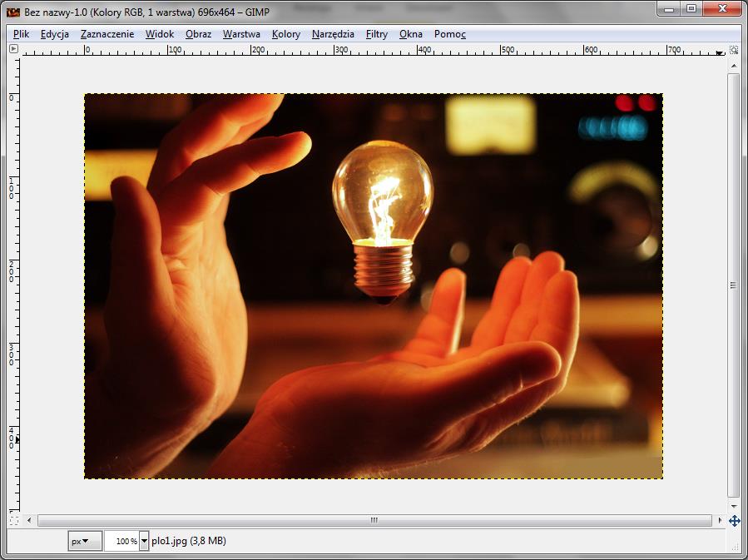Image resolution: width=748 pixels, height=560 pixels.
Task: Click the scroll up arrow
Action: click(734, 66)
